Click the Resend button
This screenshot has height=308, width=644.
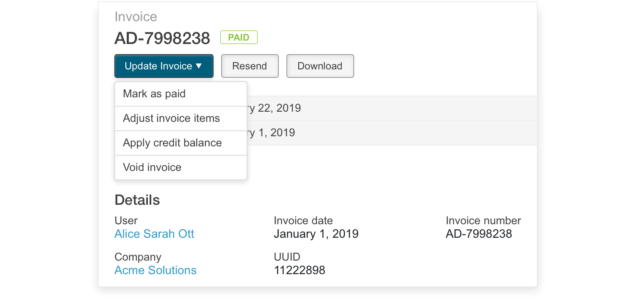tap(250, 66)
